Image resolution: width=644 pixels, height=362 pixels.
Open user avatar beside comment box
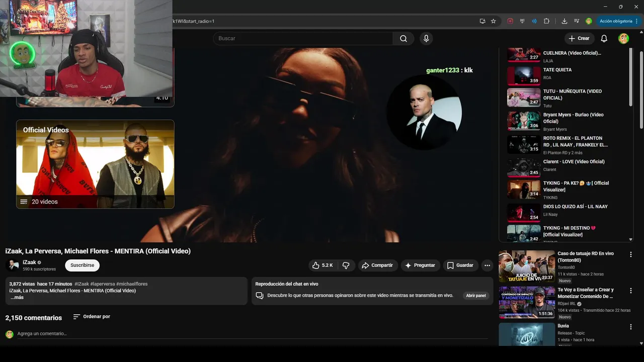pyautogui.click(x=9, y=334)
